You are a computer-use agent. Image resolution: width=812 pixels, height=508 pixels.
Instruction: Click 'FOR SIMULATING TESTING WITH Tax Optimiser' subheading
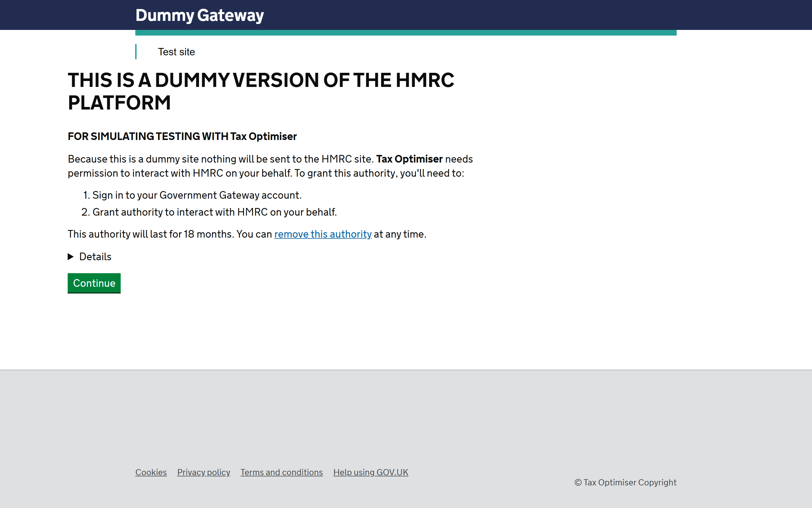(182, 136)
